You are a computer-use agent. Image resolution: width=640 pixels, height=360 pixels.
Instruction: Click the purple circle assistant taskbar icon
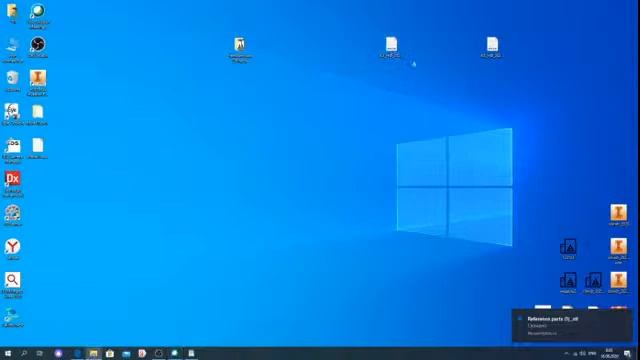coord(58,353)
